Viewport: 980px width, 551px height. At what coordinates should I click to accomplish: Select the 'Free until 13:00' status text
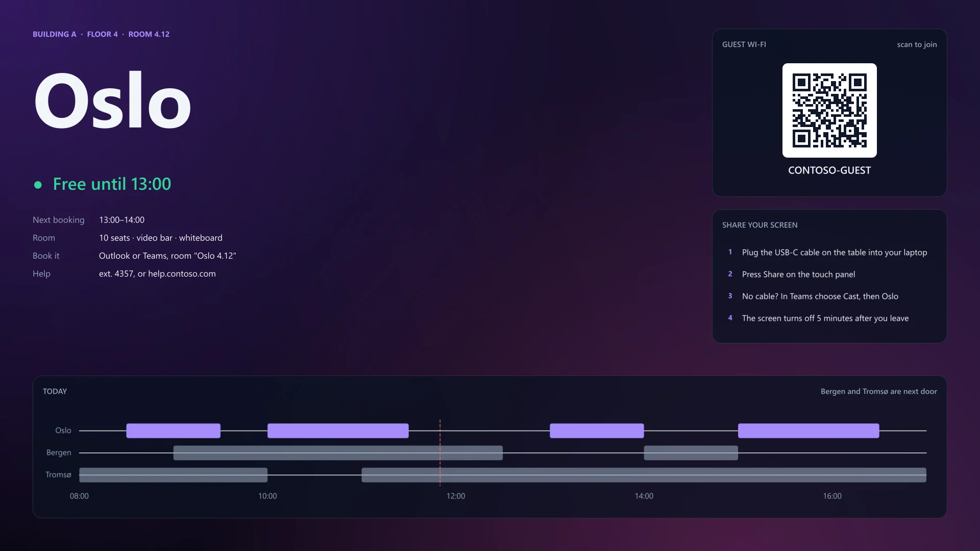click(112, 184)
